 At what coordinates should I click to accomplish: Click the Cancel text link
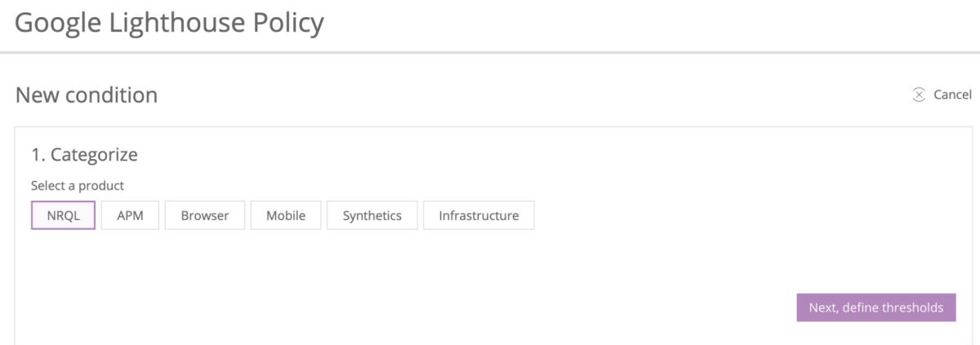point(952,95)
